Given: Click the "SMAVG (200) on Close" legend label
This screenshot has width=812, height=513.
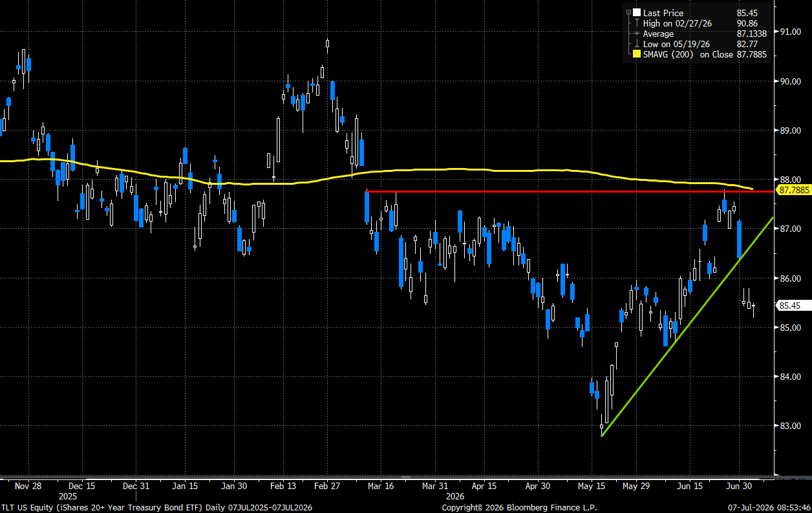Looking at the screenshot, I should (688, 54).
